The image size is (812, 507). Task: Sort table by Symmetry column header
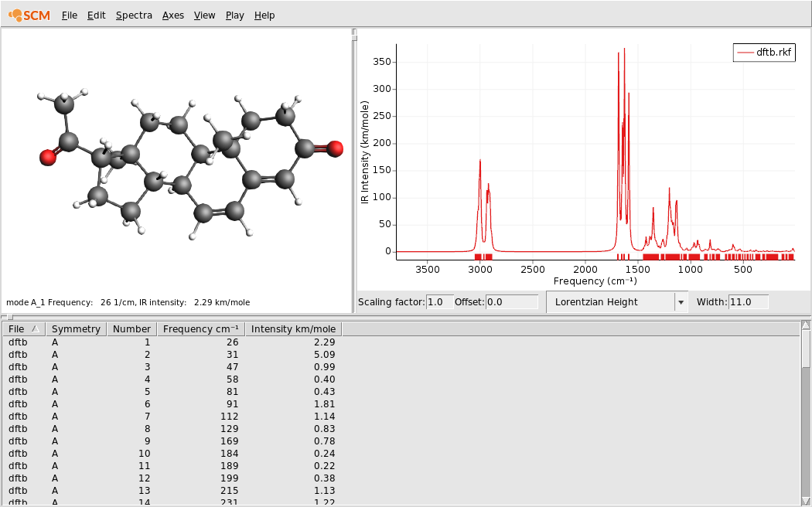point(76,329)
